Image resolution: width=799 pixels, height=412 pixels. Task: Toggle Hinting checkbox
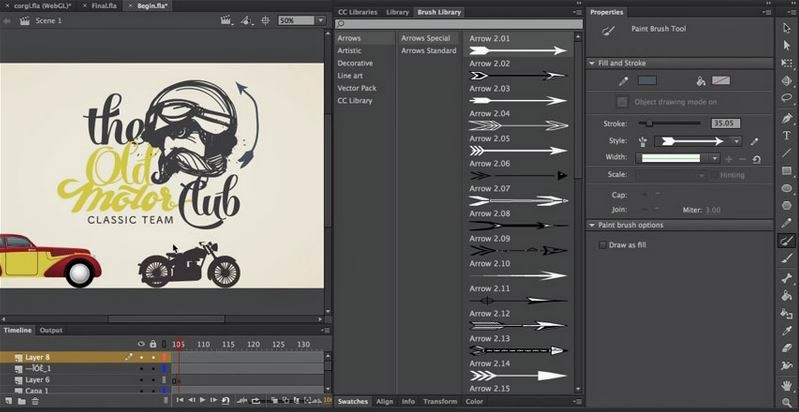714,175
